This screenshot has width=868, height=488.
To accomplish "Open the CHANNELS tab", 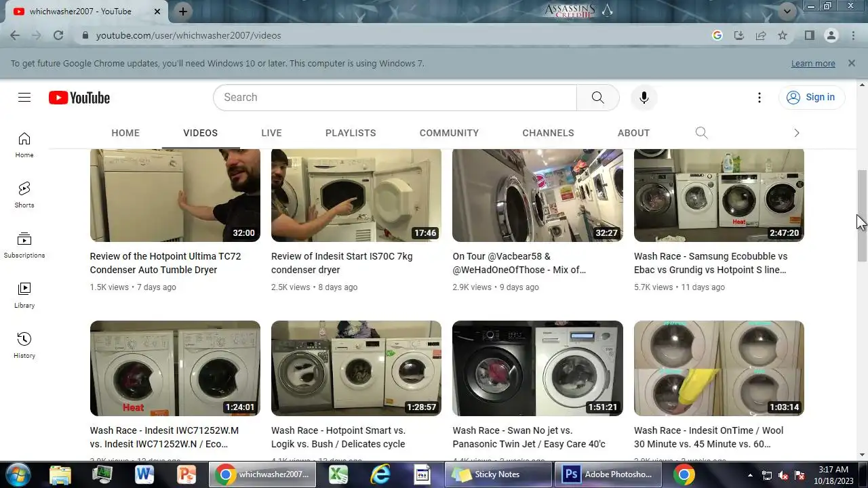I will coord(548,133).
